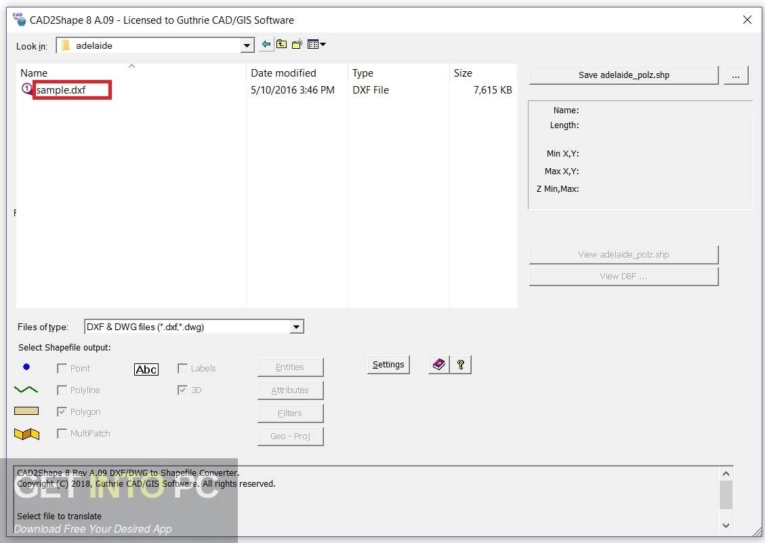Click the 5/10/2016 3:46 PM date cell
Image resolution: width=765 pixels, height=543 pixels.
293,90
